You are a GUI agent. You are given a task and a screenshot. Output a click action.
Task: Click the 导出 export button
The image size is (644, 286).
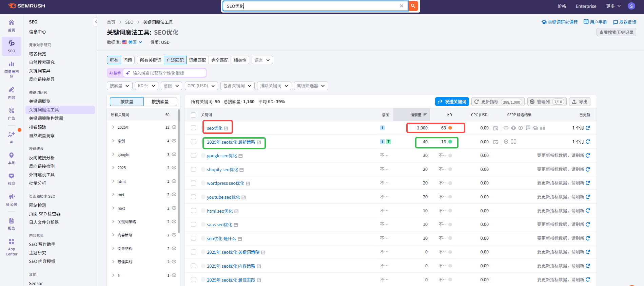pyautogui.click(x=580, y=102)
